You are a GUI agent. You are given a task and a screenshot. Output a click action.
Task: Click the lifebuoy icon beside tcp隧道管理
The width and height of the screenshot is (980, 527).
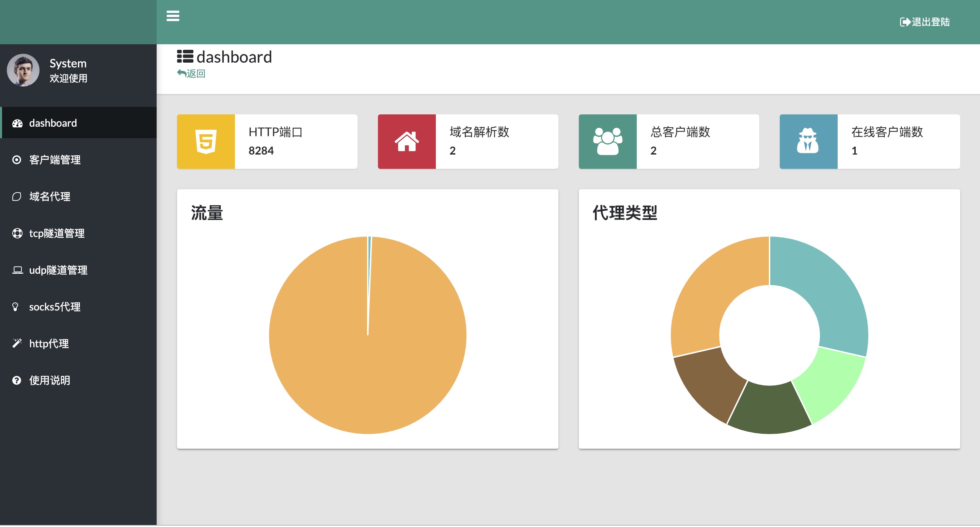(x=17, y=233)
